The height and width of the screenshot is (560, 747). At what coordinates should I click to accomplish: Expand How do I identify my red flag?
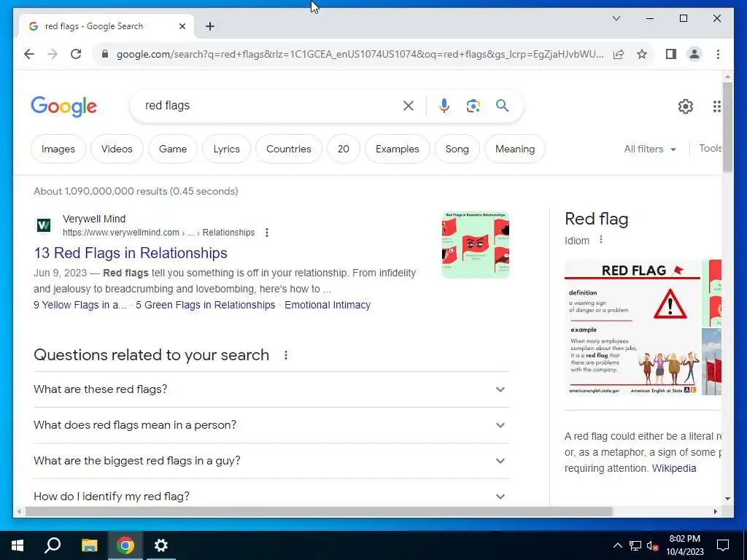point(271,496)
